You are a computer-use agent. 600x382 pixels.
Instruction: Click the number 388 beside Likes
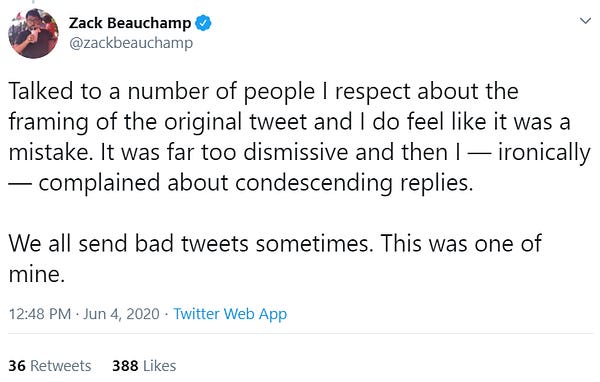pyautogui.click(x=125, y=366)
